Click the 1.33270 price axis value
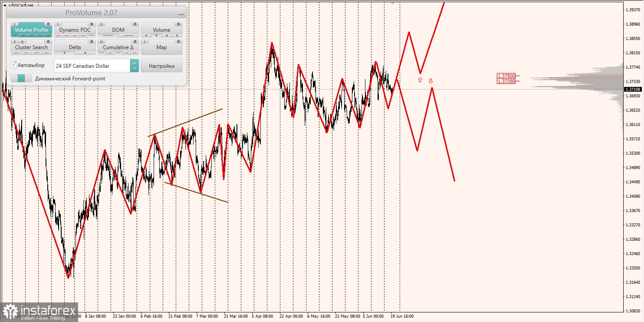Viewport: 644px width, 322px height. tap(633, 225)
